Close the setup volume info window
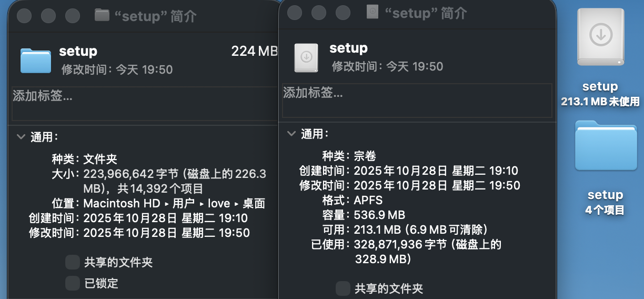This screenshot has width=644, height=299. (x=295, y=13)
